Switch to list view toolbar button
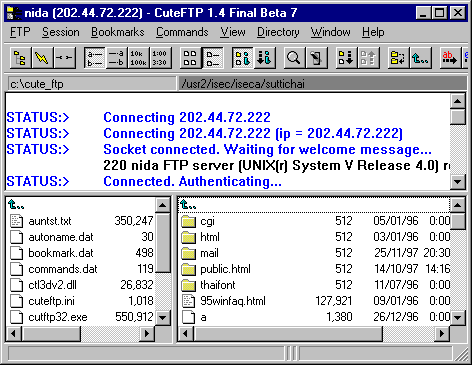The image size is (472, 365). [212, 58]
